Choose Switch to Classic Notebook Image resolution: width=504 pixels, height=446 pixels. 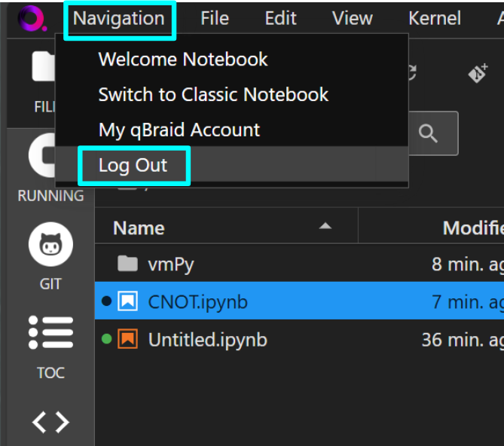[232, 94]
